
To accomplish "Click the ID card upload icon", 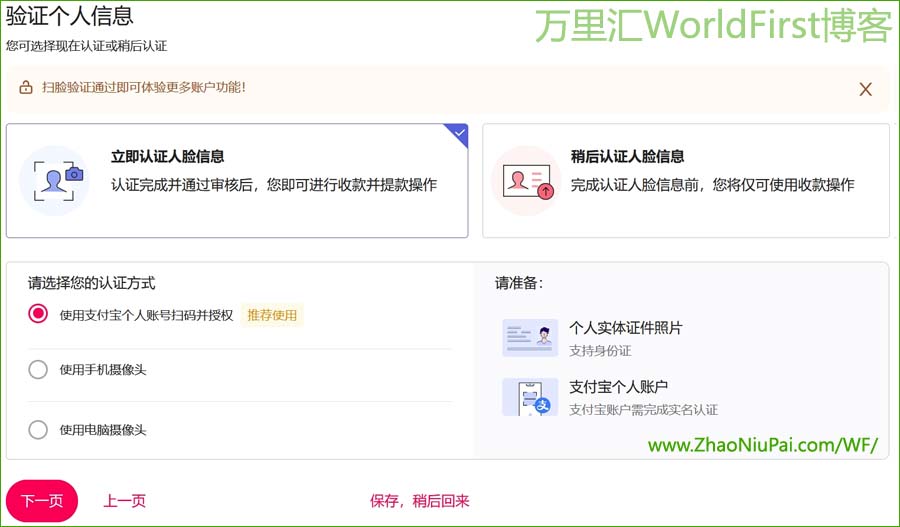I will 527,181.
